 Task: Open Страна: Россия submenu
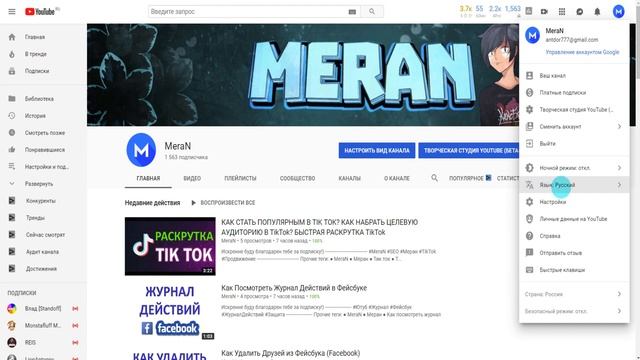click(574, 294)
